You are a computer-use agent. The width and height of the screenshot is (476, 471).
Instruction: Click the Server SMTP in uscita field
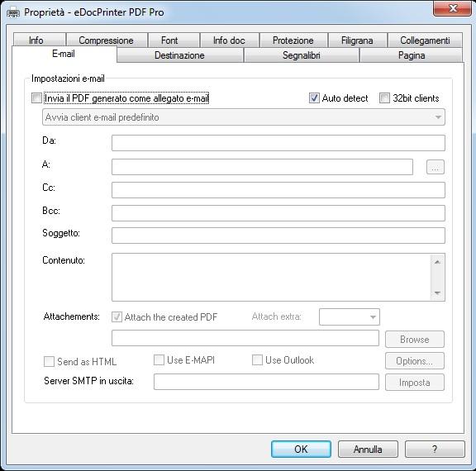coord(266,382)
